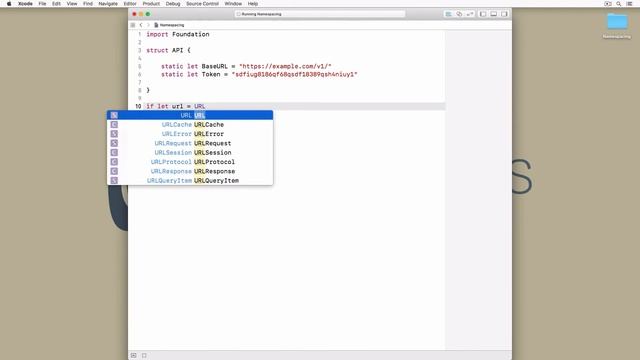Image resolution: width=640 pixels, height=360 pixels.
Task: Click the class icon beside URLProtocol
Action: (114, 162)
